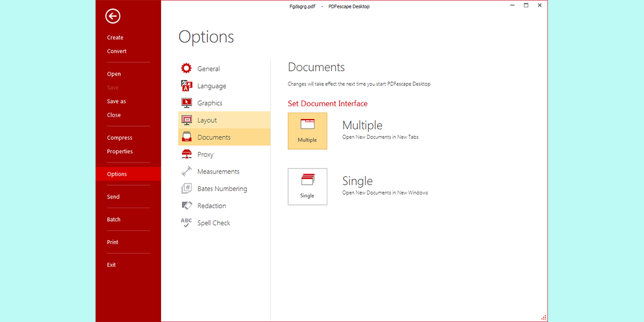Click Convert in the red sidebar
The height and width of the screenshot is (322, 644).
116,52
